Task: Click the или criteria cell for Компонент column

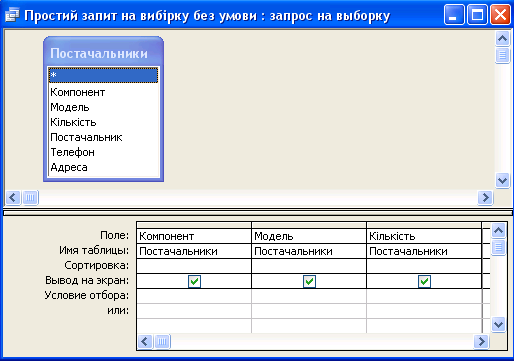Action: click(194, 311)
